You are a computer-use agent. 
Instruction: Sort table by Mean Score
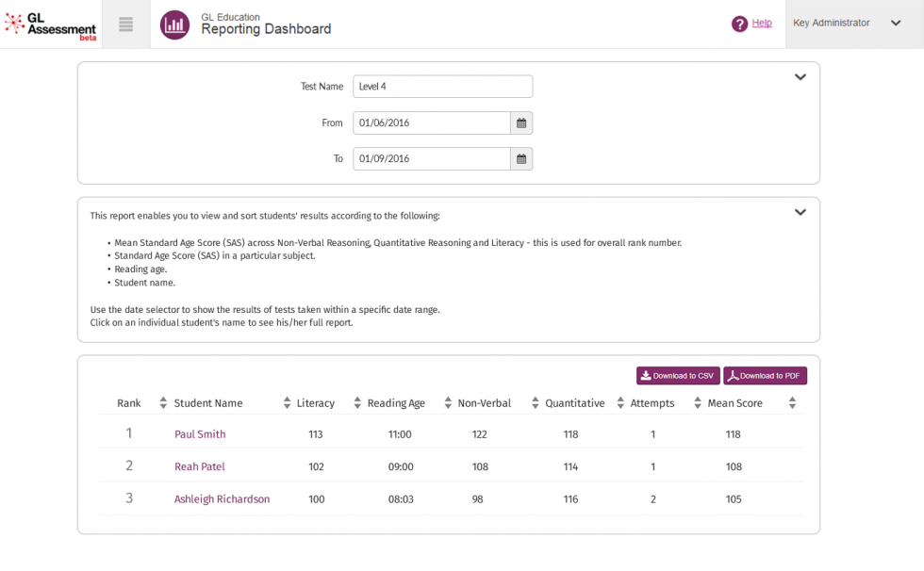coord(793,403)
